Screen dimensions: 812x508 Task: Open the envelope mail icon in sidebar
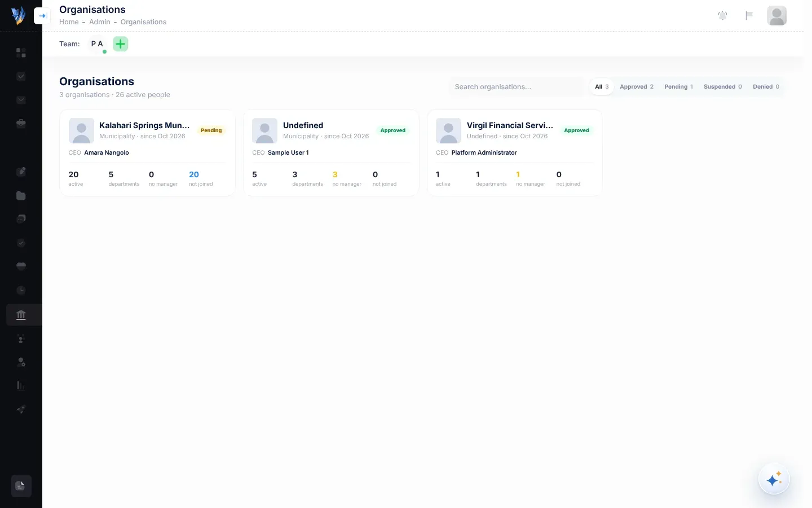coord(21,100)
